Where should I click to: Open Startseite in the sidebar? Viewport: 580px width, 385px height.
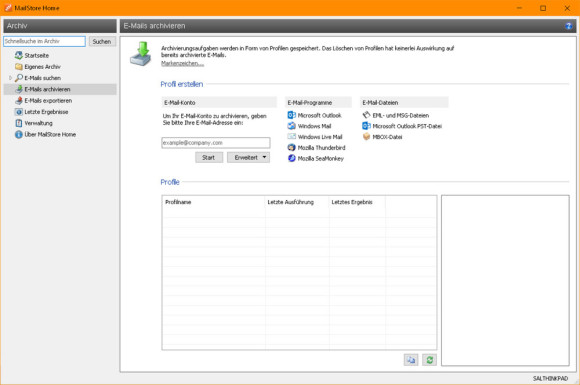(x=37, y=55)
